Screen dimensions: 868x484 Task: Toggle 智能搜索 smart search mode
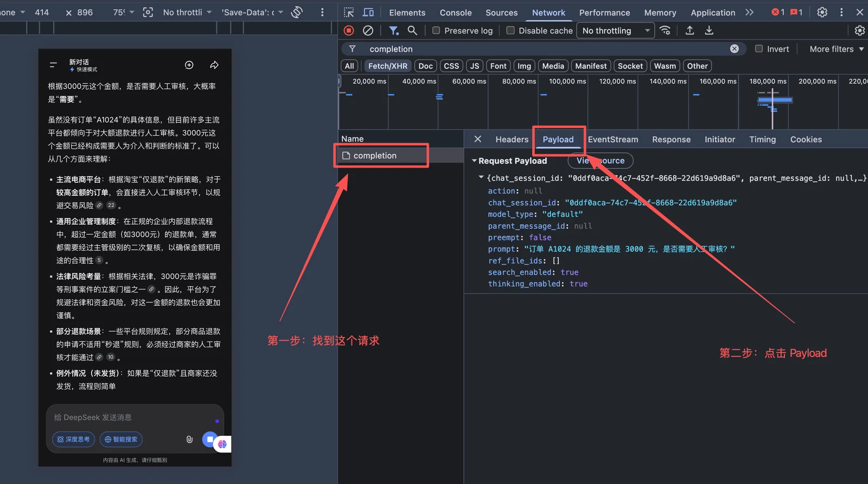pos(121,439)
